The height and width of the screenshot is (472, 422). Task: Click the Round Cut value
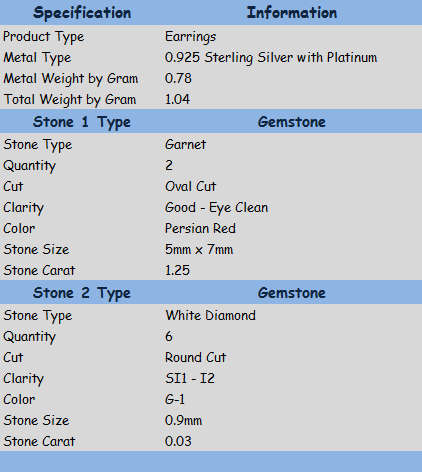195,358
